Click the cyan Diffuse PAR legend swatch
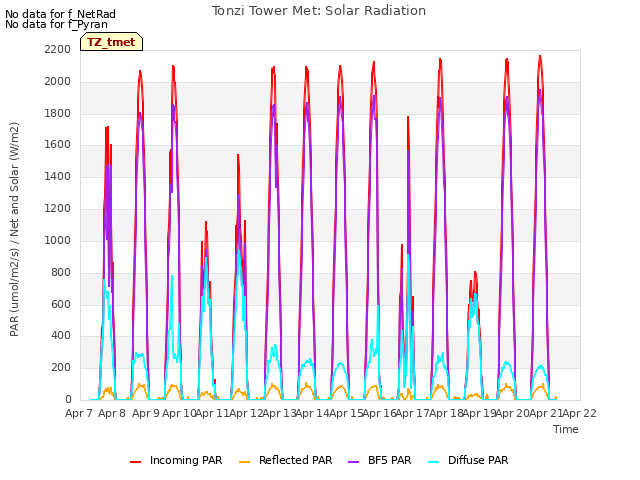This screenshot has height=480, width=640. tap(433, 462)
